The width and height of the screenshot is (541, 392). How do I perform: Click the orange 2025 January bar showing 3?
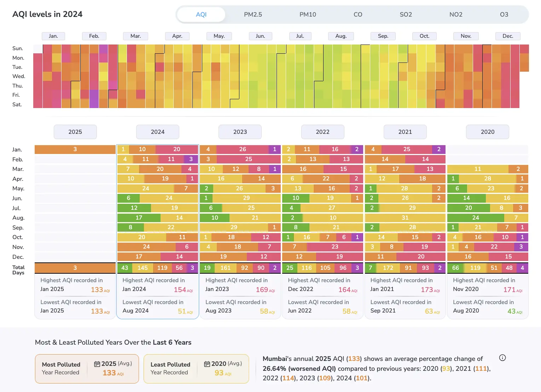[x=75, y=149]
